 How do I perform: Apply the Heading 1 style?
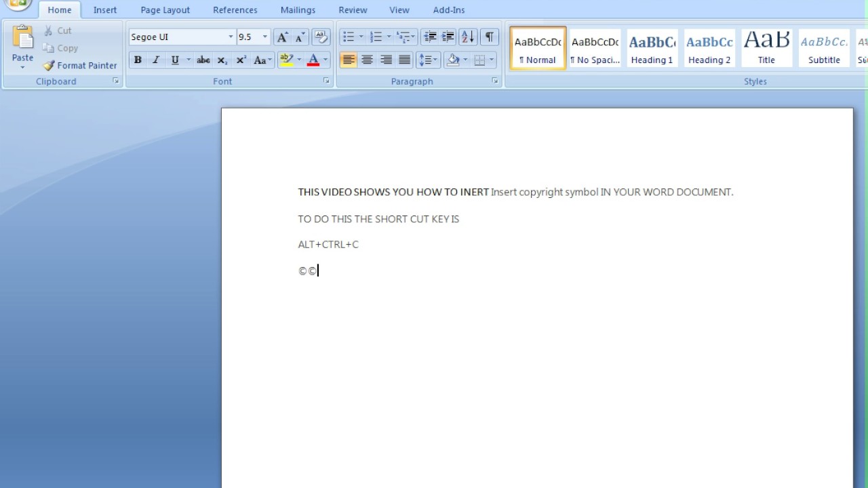651,47
